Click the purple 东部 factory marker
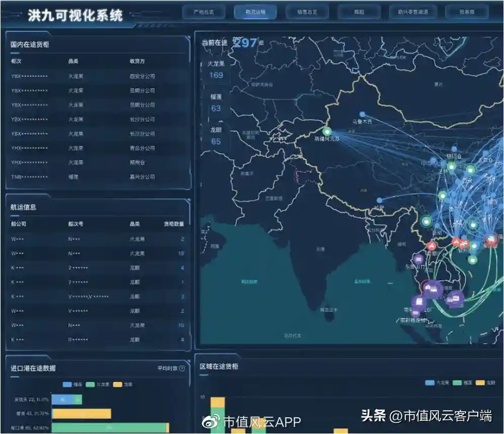 point(418,260)
